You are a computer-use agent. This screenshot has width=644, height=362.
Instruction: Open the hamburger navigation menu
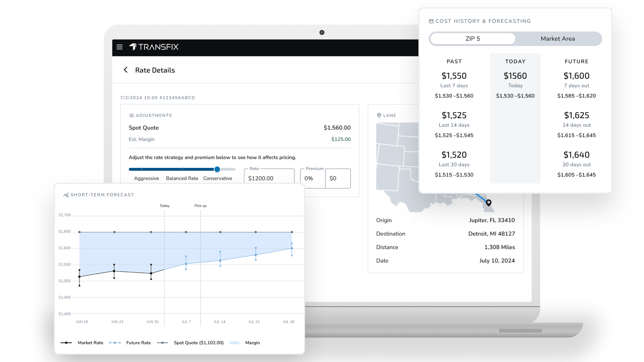click(x=120, y=47)
